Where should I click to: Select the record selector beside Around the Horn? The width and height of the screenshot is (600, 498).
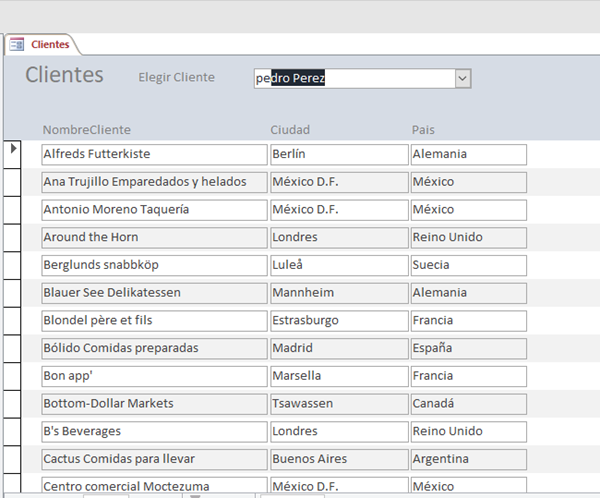tap(14, 238)
